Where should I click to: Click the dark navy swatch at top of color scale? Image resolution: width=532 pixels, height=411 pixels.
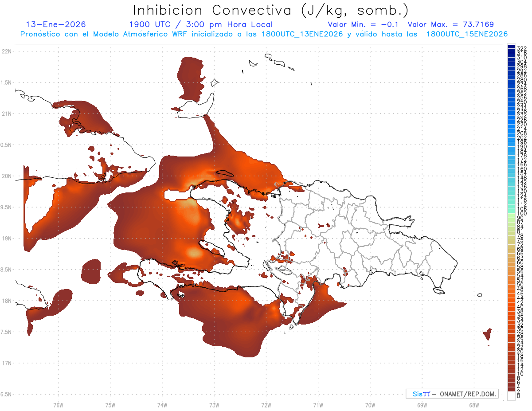point(511,47)
